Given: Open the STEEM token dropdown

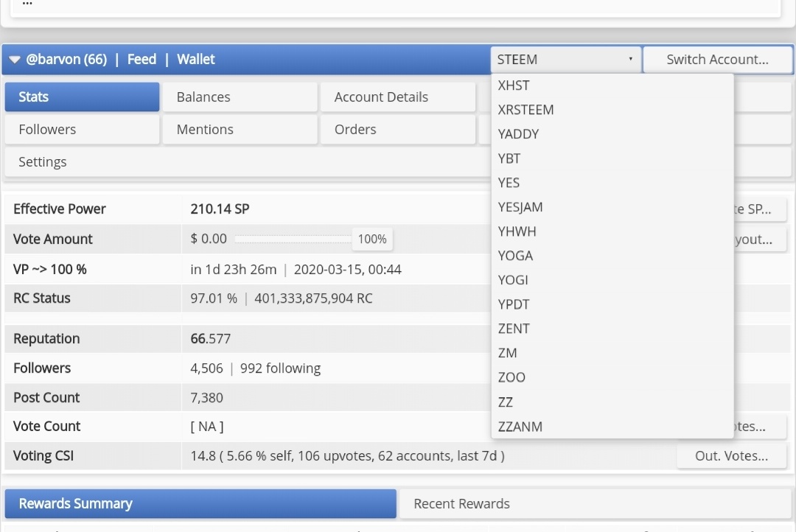Looking at the screenshot, I should [x=565, y=60].
